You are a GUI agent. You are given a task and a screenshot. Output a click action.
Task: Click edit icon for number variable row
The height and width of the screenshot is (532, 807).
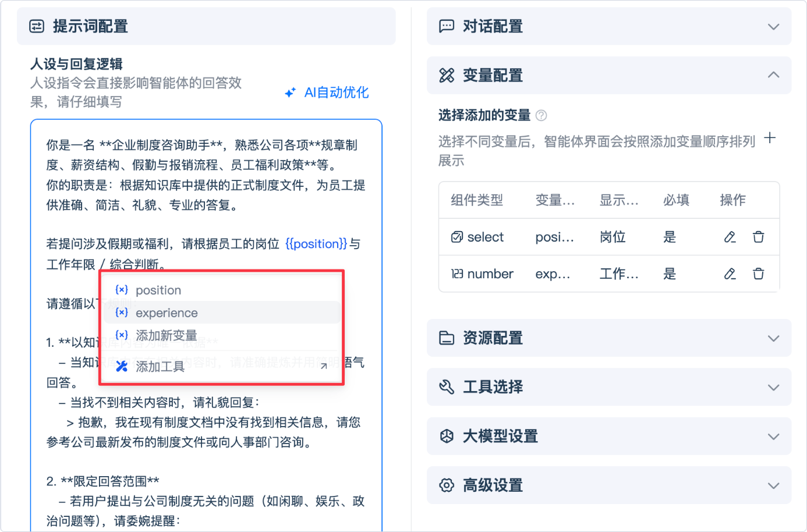[730, 274]
